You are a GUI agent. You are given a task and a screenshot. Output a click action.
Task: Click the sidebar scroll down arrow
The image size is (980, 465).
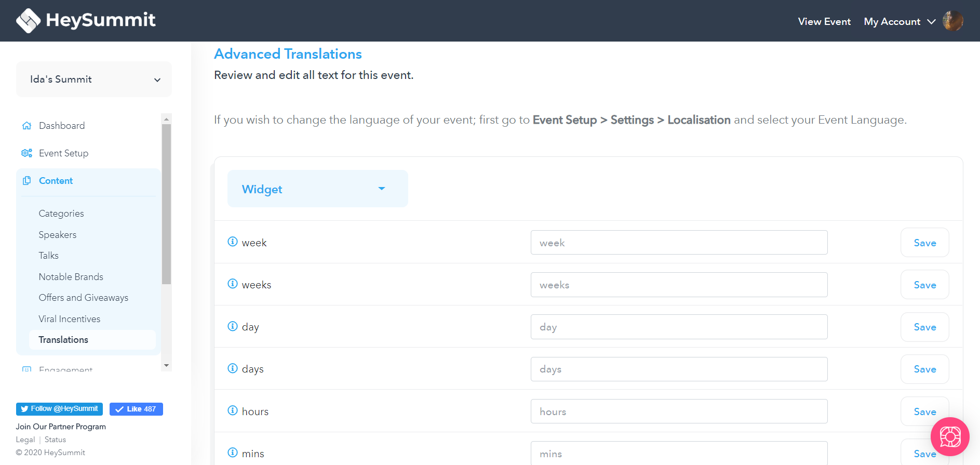pos(166,366)
